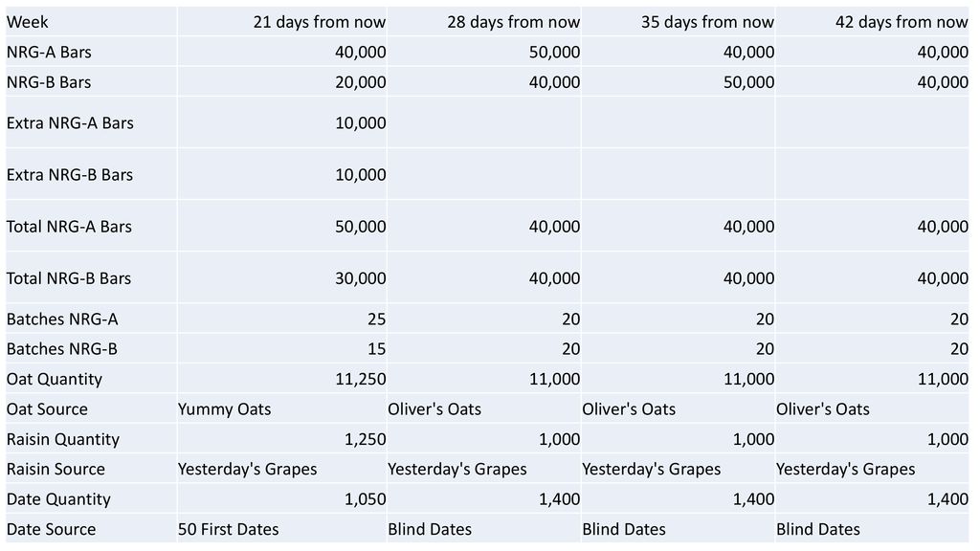Select the Batches NRG-B value 15

coord(376,349)
